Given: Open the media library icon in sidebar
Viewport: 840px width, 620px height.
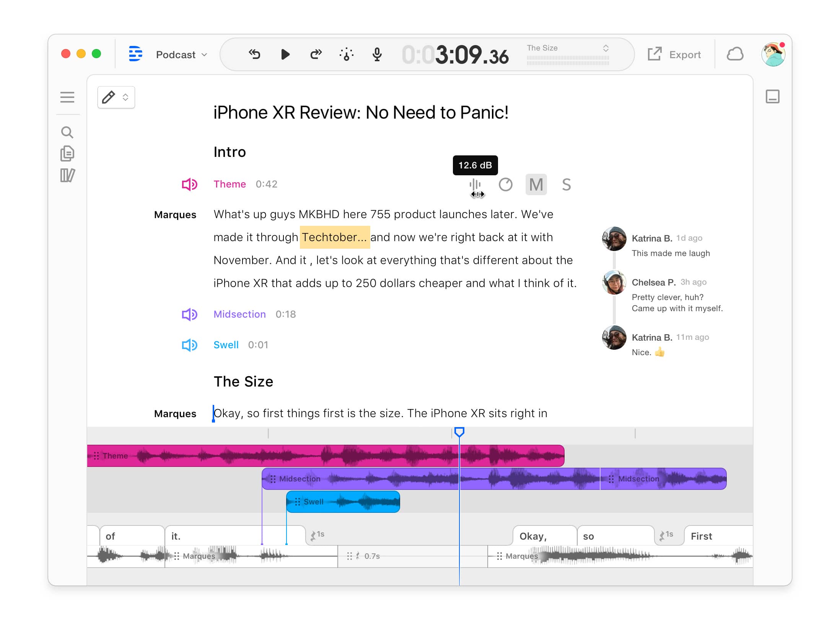Looking at the screenshot, I should [x=67, y=175].
